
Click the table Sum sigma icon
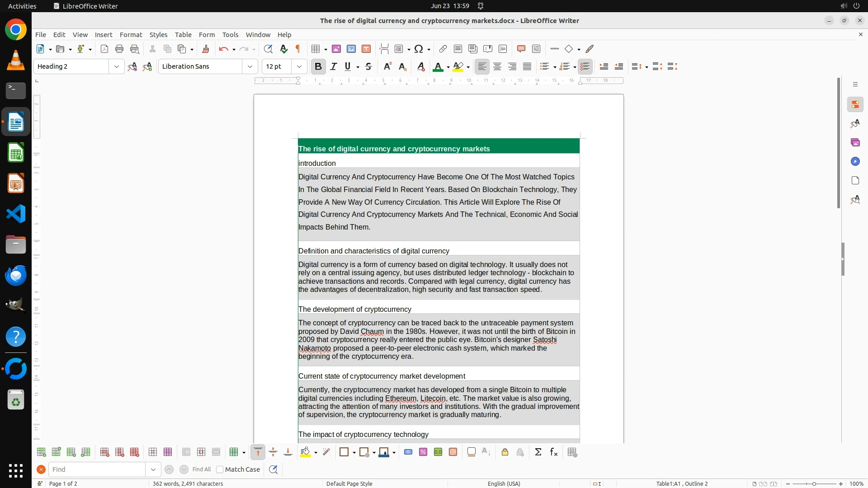click(x=538, y=452)
